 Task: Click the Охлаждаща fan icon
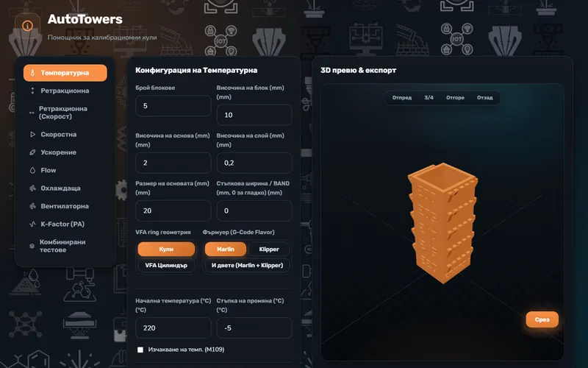(x=32, y=188)
